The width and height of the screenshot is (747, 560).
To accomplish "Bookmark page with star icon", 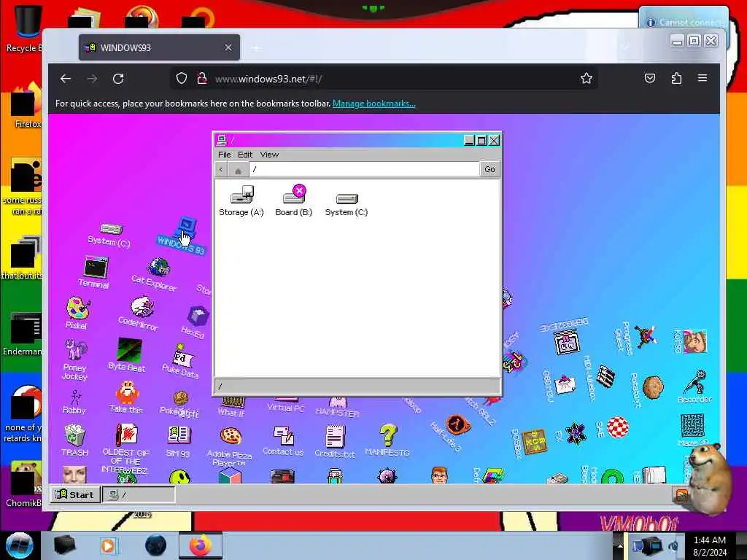I will [587, 79].
